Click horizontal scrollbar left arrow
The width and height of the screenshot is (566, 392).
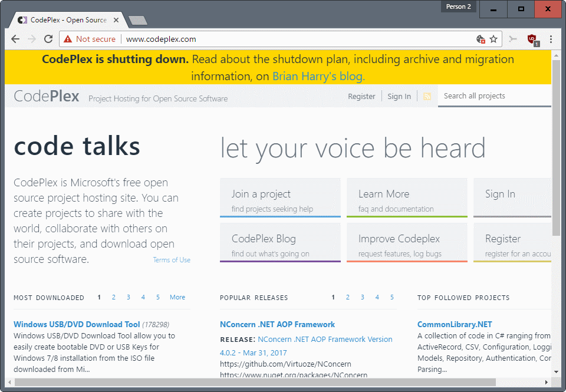pyautogui.click(x=9, y=382)
